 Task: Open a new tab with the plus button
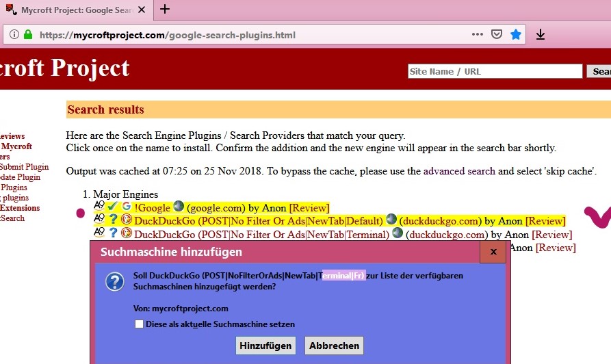(x=165, y=9)
